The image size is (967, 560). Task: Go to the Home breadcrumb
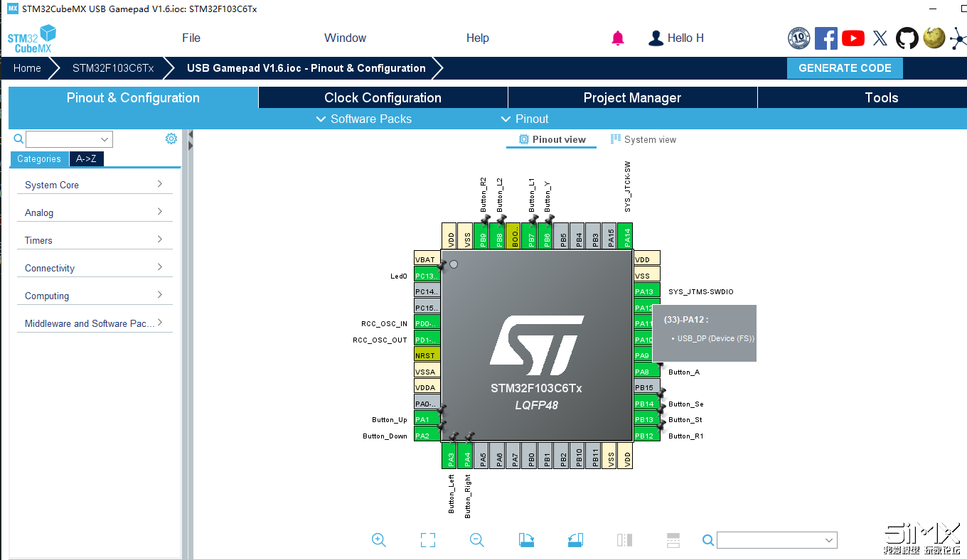click(x=27, y=68)
